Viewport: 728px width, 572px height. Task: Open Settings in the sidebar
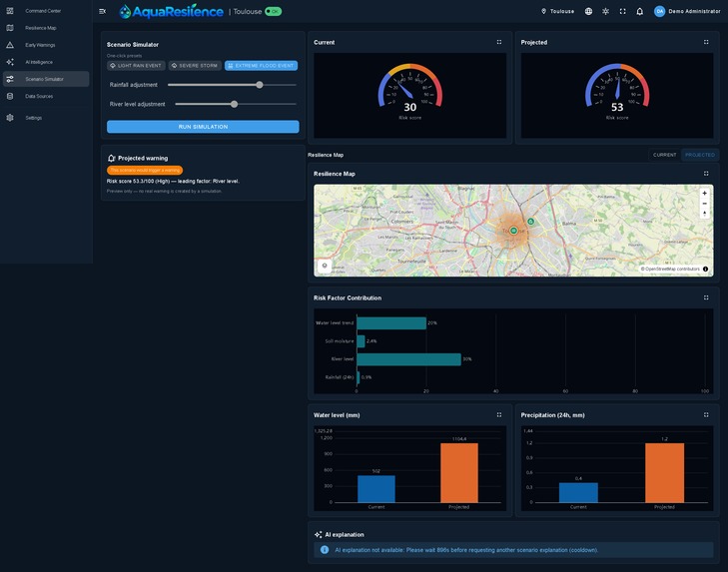[x=46, y=118]
